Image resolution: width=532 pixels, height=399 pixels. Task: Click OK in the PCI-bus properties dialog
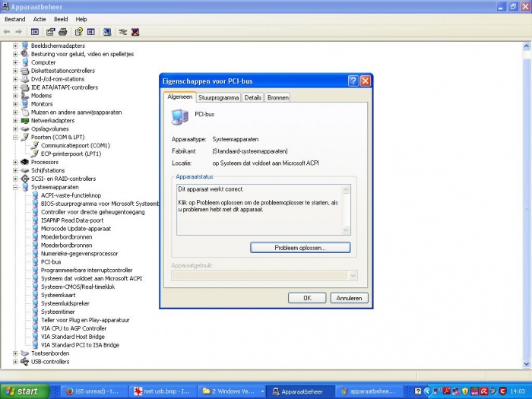(307, 298)
